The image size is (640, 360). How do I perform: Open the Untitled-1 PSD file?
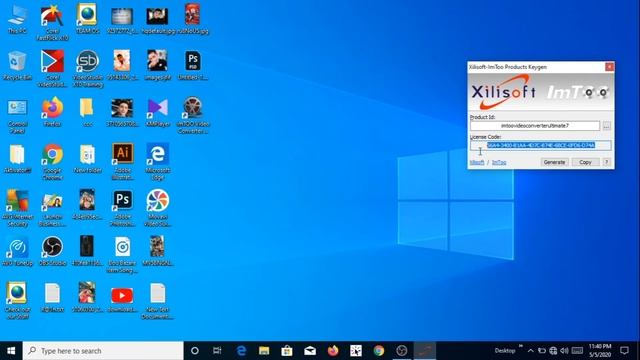pyautogui.click(x=192, y=65)
